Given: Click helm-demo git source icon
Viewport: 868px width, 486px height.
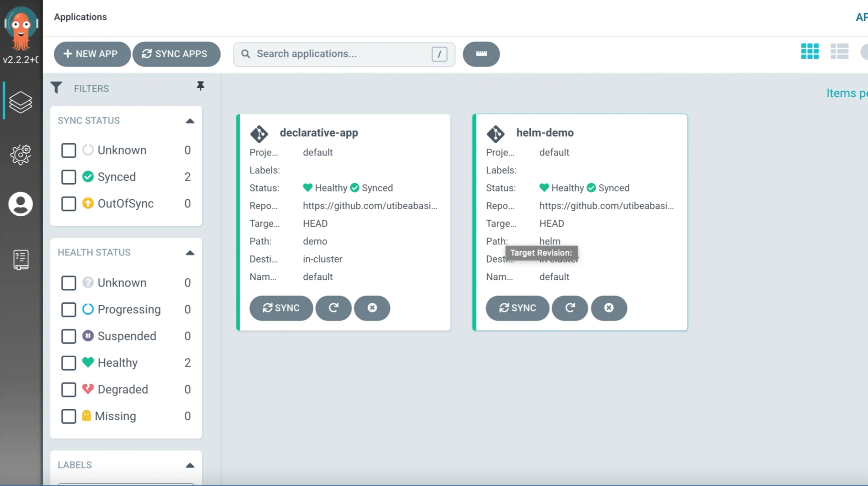Looking at the screenshot, I should click(x=495, y=134).
